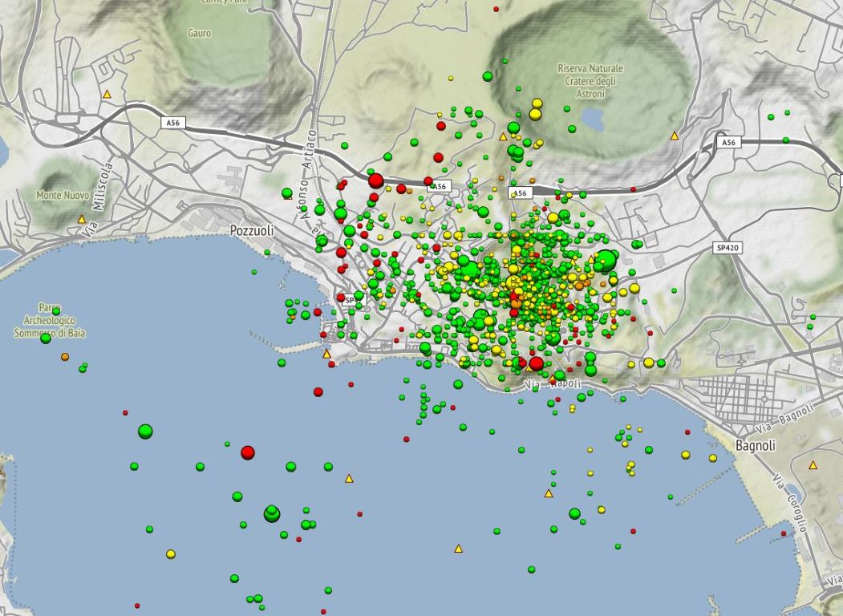Viewport: 843px width, 616px height.
Task: Click the SP420 road shield
Action: point(726,249)
